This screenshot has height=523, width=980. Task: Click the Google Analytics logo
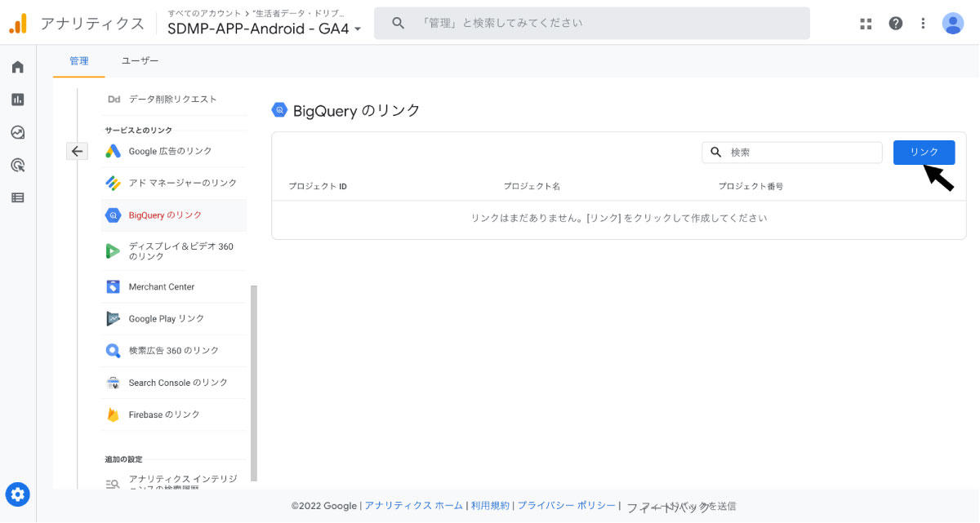click(x=18, y=23)
